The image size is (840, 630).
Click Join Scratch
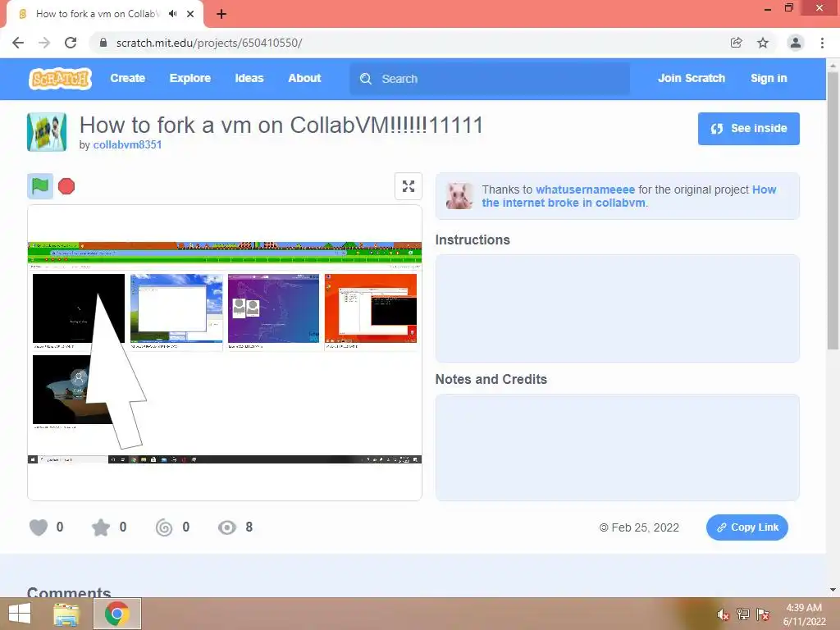[x=691, y=78]
